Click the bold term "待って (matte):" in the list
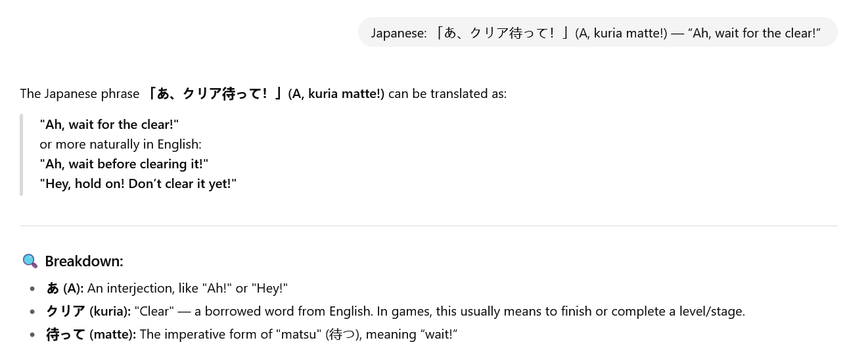868x359 pixels. click(x=91, y=334)
